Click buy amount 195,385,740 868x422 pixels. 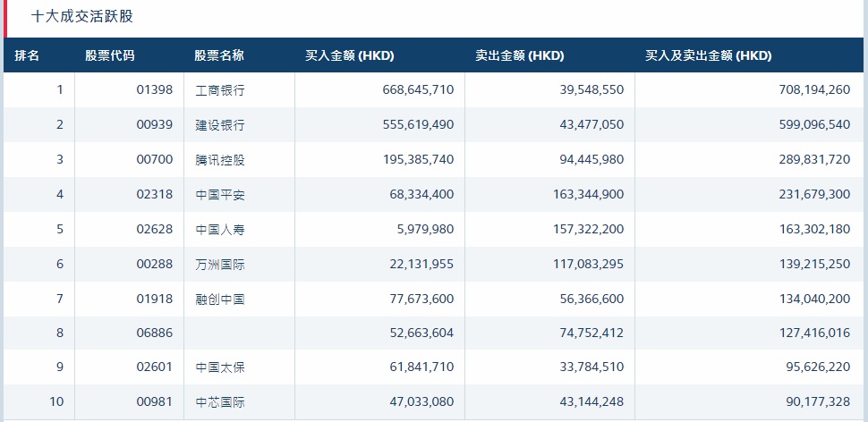(418, 159)
